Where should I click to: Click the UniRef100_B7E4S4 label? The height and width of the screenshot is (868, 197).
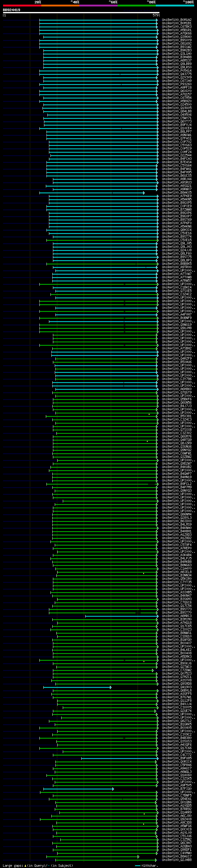coord(177,162)
